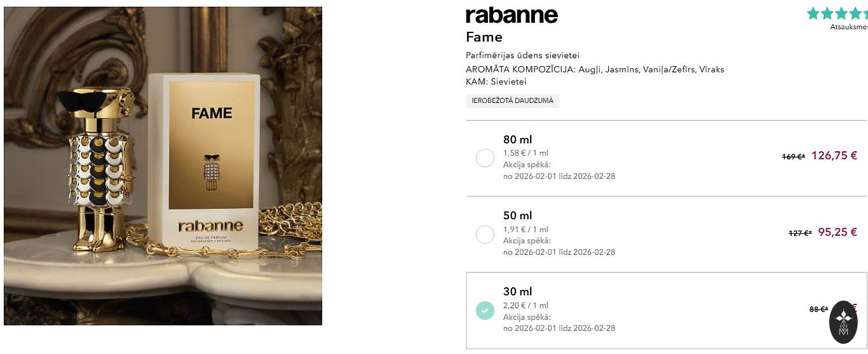Click the 95,25 € discounted price
The image size is (868, 354).
coord(837,233)
